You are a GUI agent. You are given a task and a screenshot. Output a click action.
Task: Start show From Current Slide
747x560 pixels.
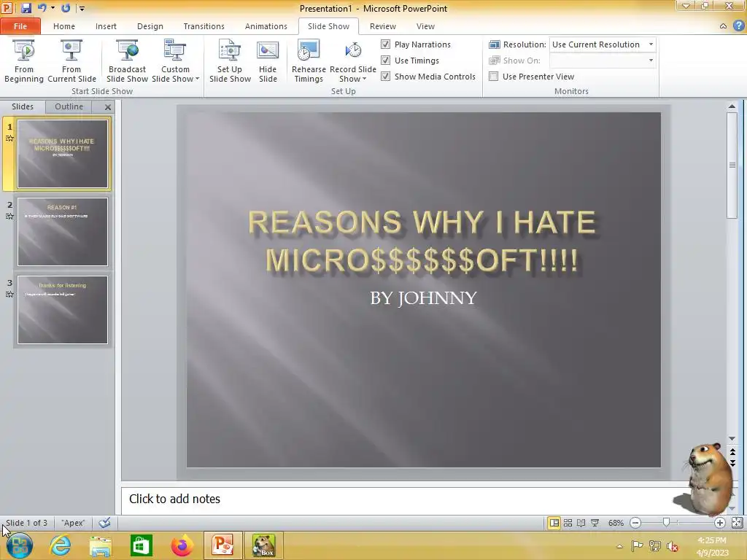pyautogui.click(x=71, y=61)
